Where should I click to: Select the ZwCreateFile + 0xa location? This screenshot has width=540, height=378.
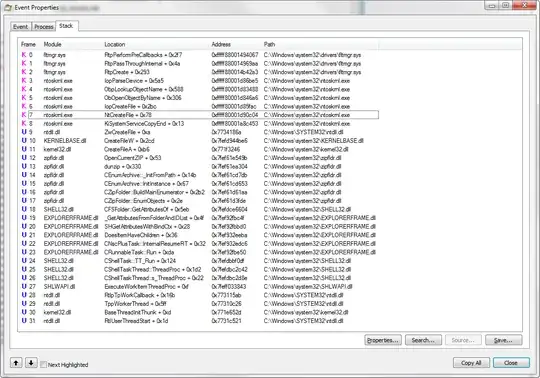tap(127, 132)
